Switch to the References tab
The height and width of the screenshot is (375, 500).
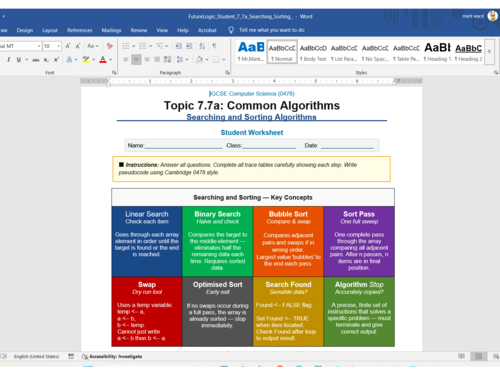(80, 30)
